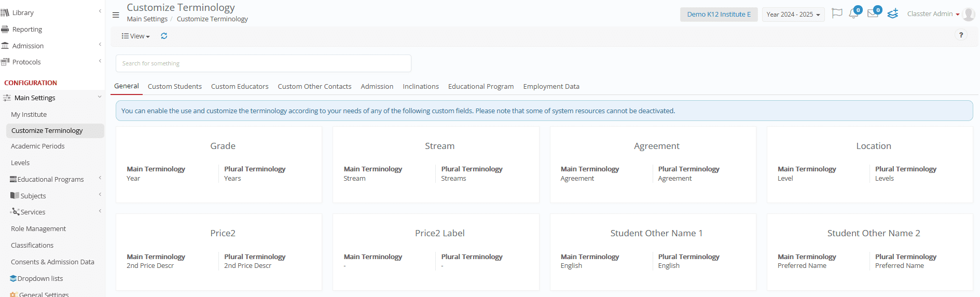Click the Search for something field
Screen dimensions: 980x297
click(x=264, y=63)
